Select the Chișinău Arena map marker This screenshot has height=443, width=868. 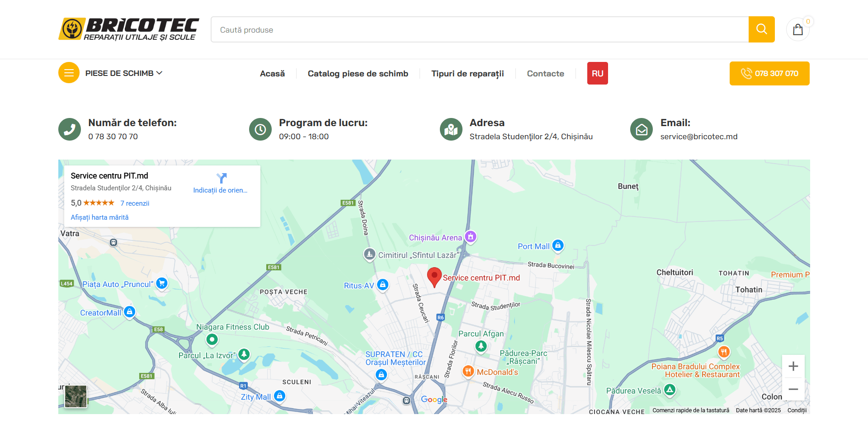point(471,236)
